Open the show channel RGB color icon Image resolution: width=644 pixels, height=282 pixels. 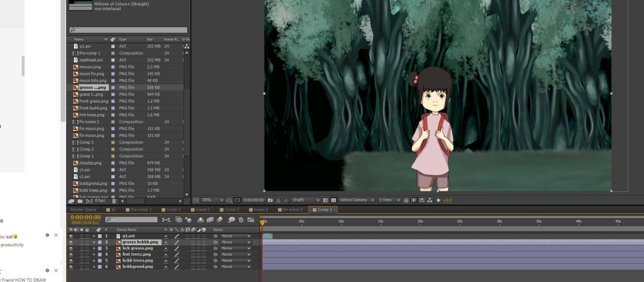[286, 200]
